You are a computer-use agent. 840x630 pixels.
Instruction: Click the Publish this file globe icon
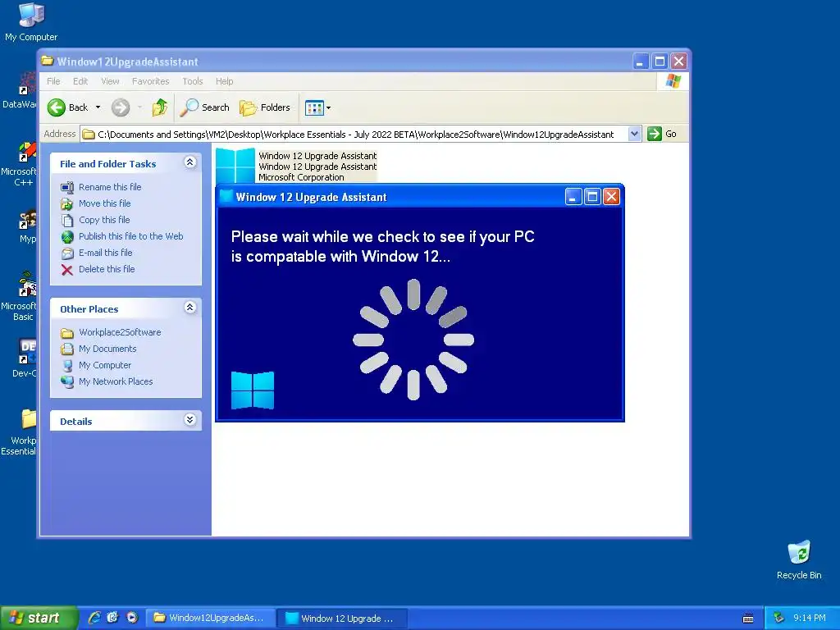[67, 237]
